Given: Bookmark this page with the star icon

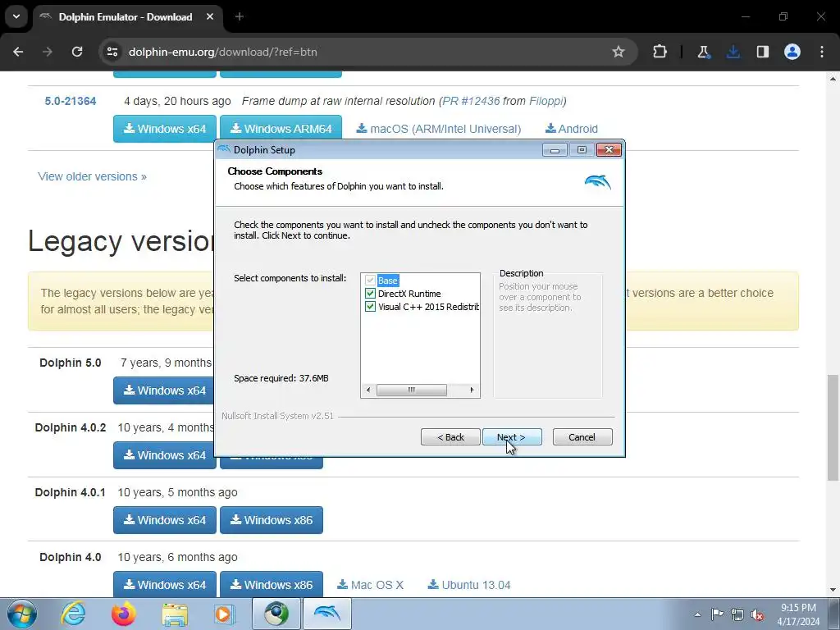Looking at the screenshot, I should (x=619, y=52).
